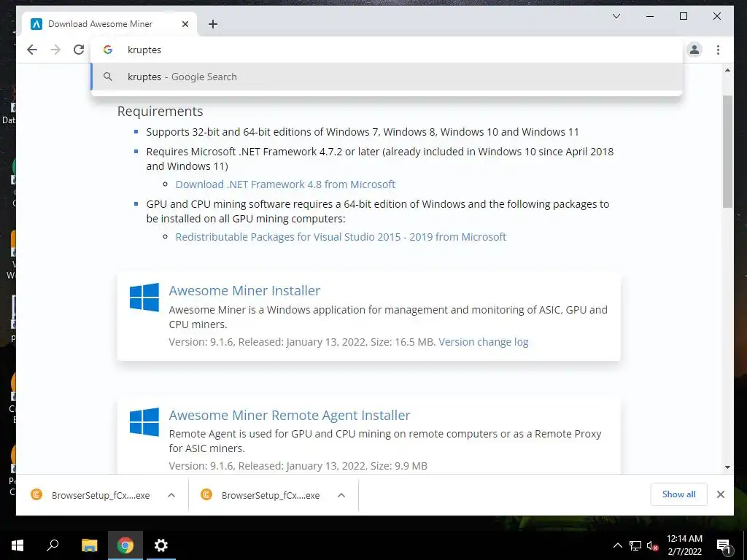Open the Windows Start menu
This screenshot has height=560, width=747.
pyautogui.click(x=18, y=545)
